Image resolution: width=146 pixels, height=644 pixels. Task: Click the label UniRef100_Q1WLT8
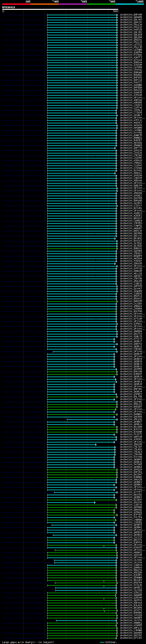click(131, 336)
